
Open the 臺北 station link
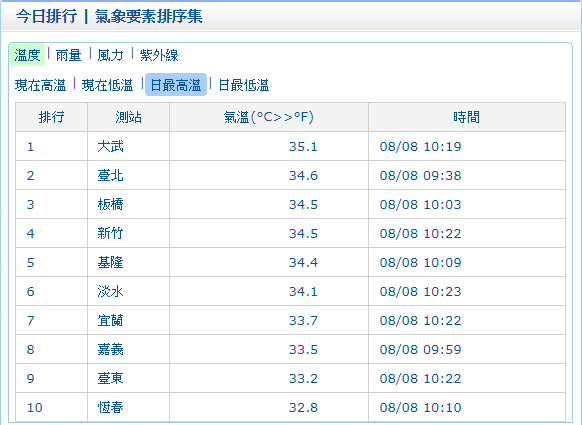pos(110,175)
